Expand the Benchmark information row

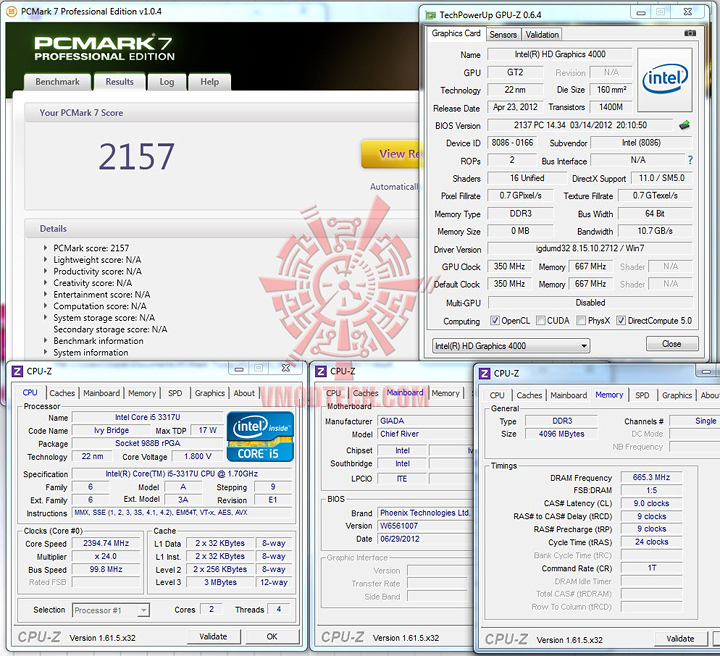click(x=45, y=341)
